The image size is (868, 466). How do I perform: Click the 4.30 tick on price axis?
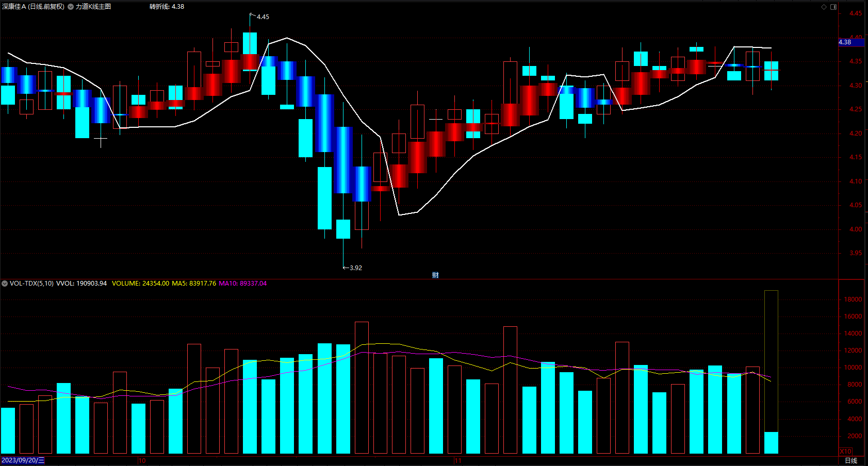tap(856, 86)
